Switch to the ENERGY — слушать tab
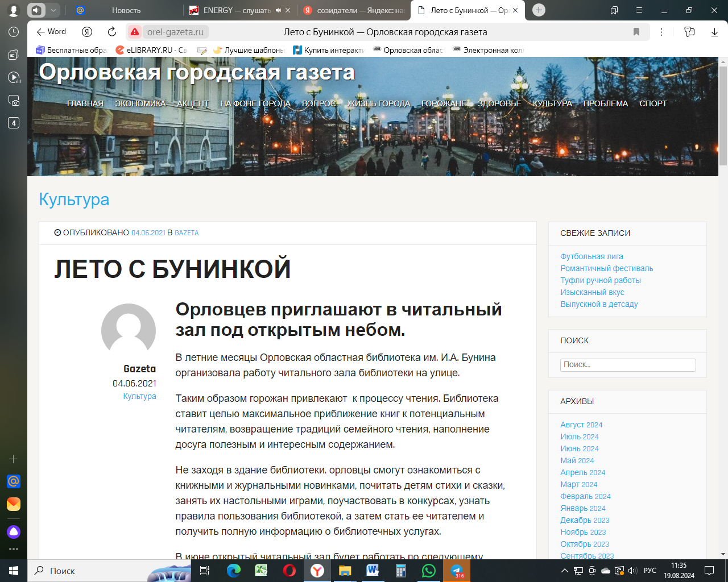728x582 pixels. [x=236, y=10]
